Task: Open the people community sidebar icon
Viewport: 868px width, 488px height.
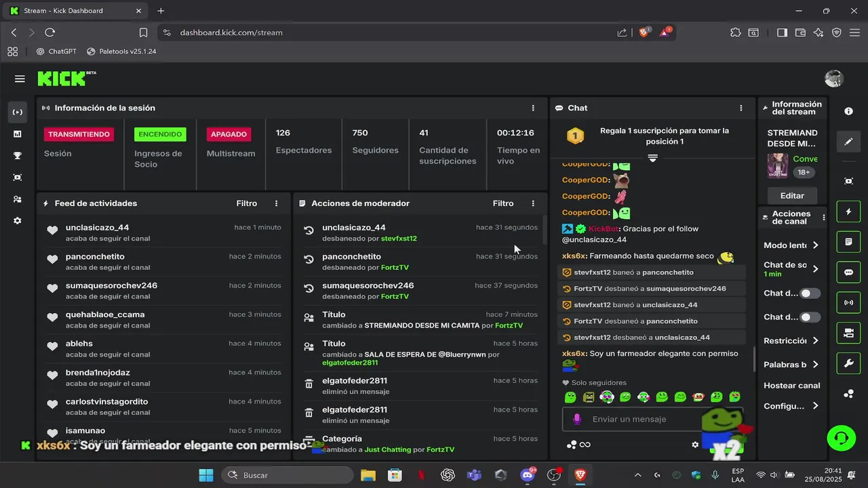Action: pyautogui.click(x=18, y=199)
